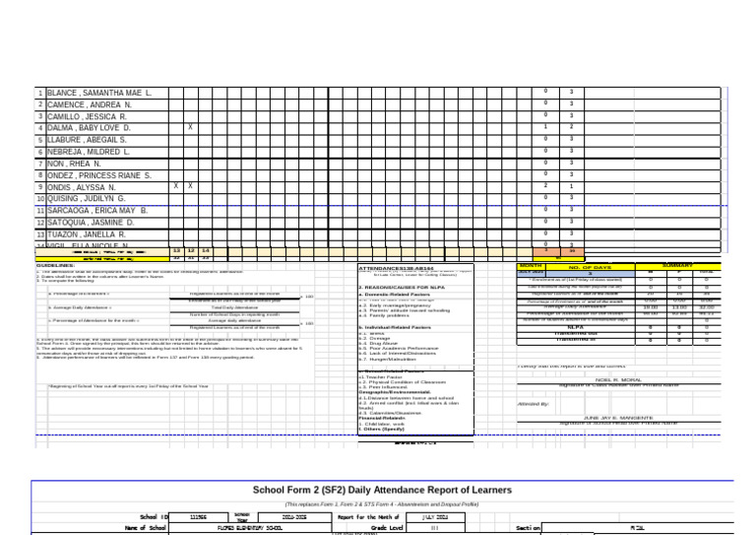Click row number 1 beside BLANCE
The height and width of the screenshot is (535, 756).
pyautogui.click(x=40, y=93)
